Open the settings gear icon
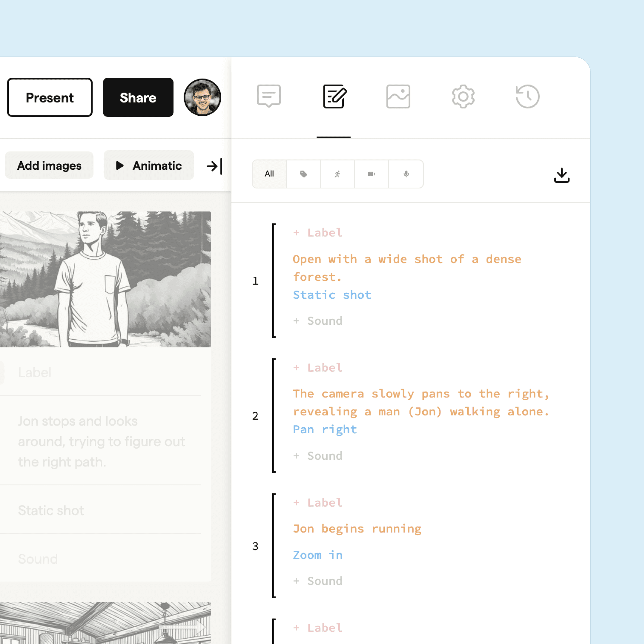This screenshot has height=644, width=644. 462,96
